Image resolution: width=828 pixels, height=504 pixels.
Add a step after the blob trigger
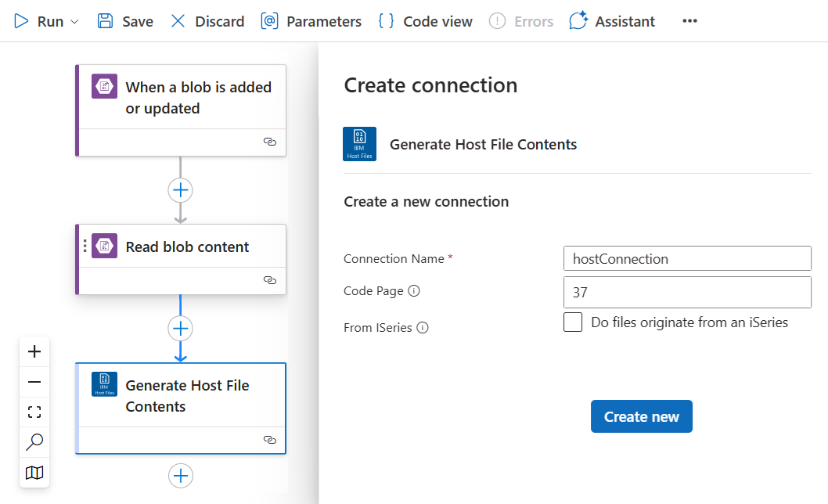pos(181,190)
